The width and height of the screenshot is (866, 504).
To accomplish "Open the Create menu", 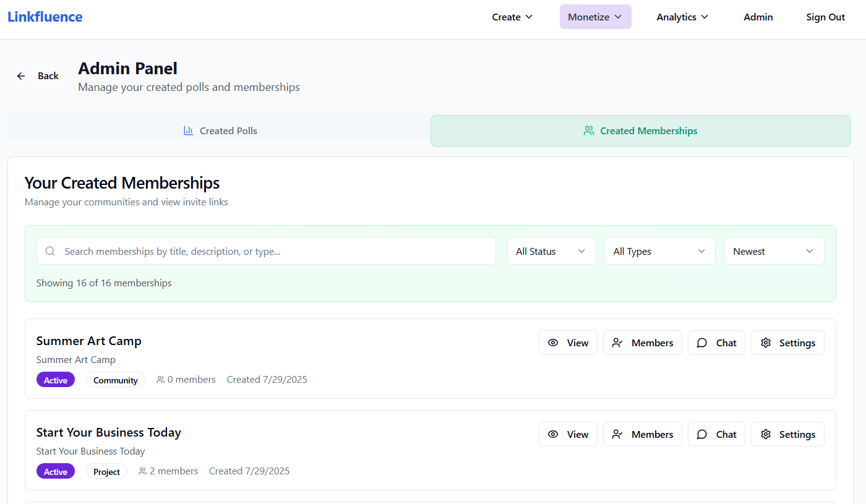I will coord(512,17).
